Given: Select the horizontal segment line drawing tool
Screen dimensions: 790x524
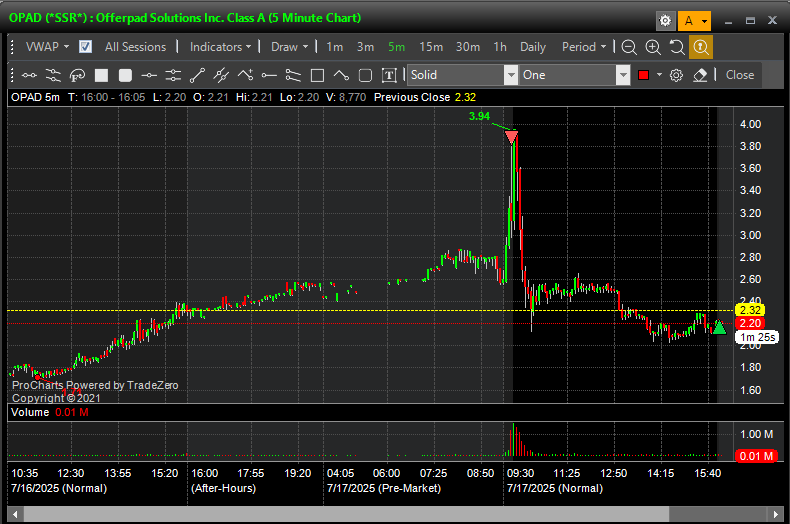Looking at the screenshot, I should click(29, 76).
